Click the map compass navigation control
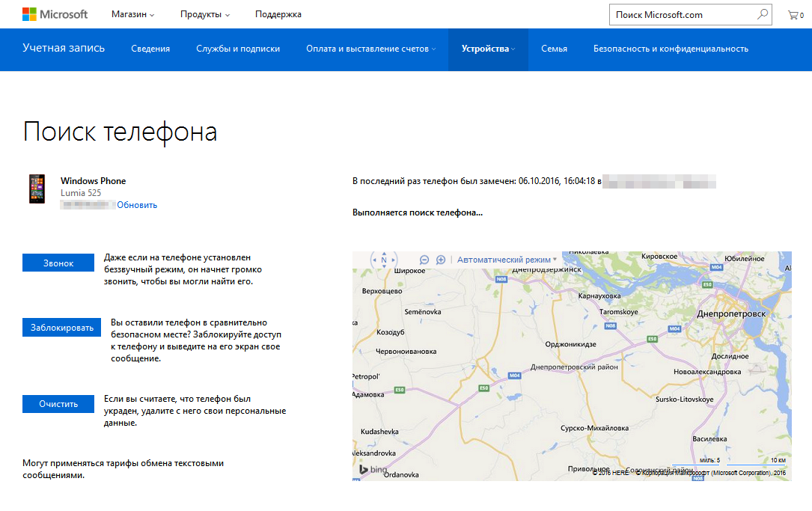This screenshot has width=812, height=511. pos(384,260)
